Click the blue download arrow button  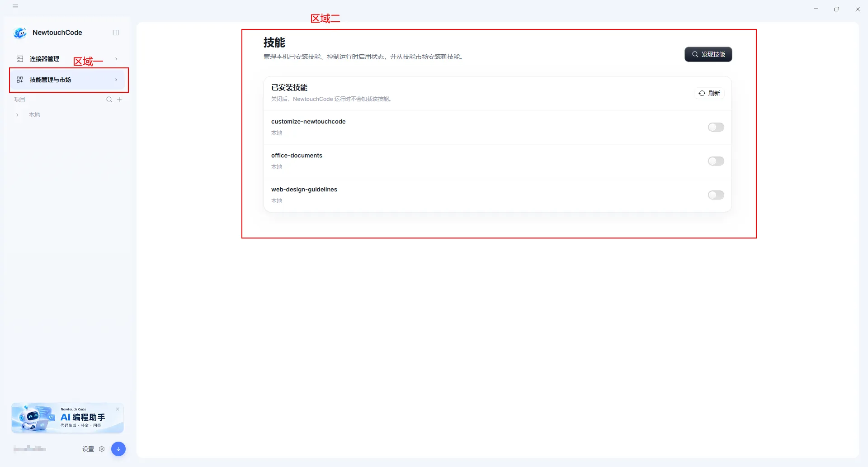(x=118, y=449)
